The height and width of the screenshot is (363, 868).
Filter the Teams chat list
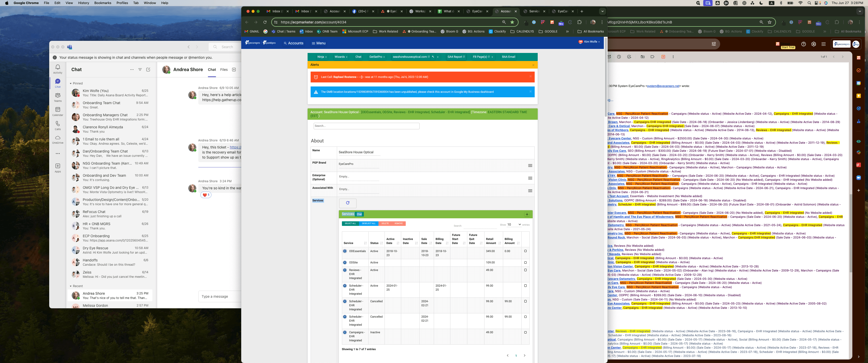pos(140,70)
